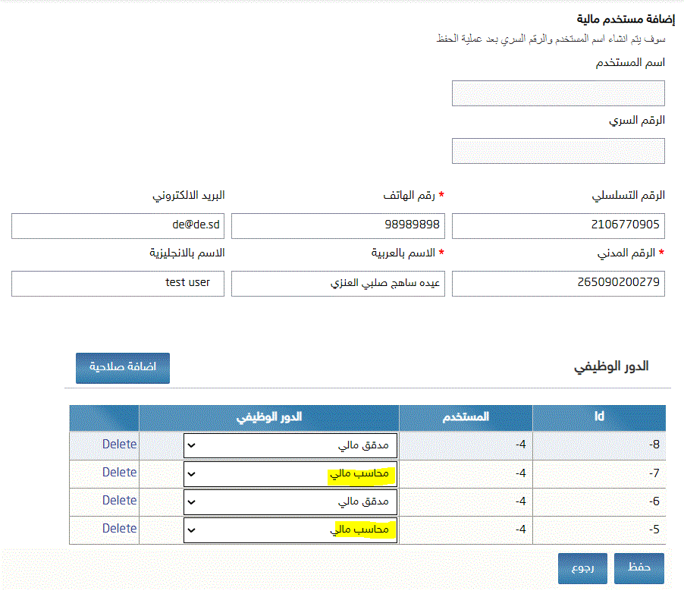Click user cell -4 in Id -5 row
This screenshot has width=684, height=616.
(x=466, y=530)
